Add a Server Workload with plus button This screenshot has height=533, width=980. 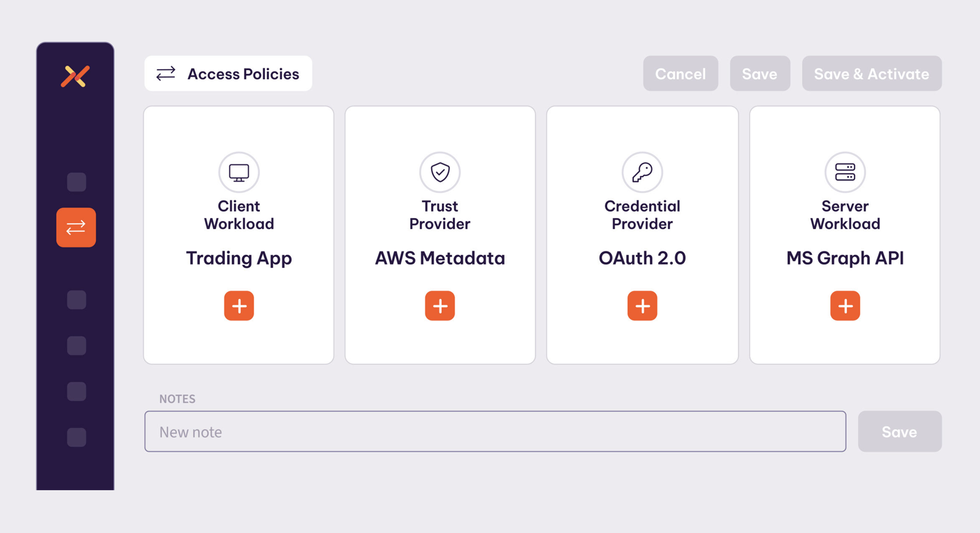pos(845,306)
